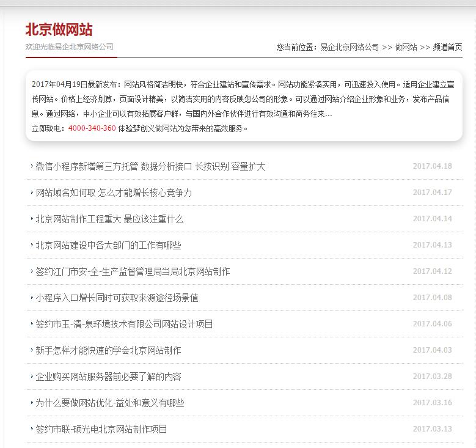The width and height of the screenshot is (476, 448).
Task: Click the 北京做网站 page heading
Action: point(59,30)
